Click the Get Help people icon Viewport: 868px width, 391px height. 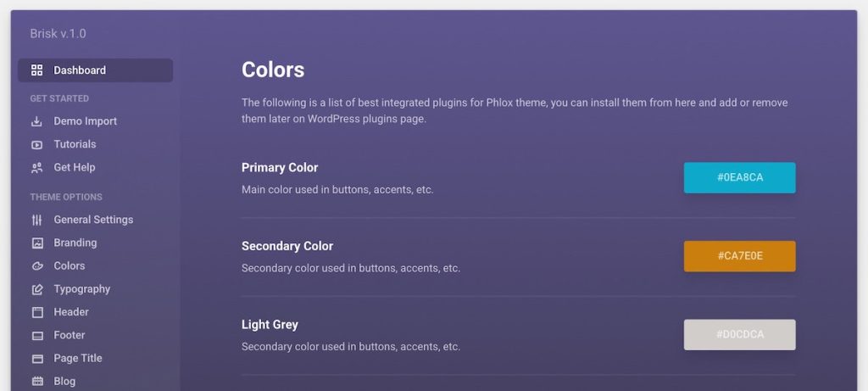[x=37, y=168]
